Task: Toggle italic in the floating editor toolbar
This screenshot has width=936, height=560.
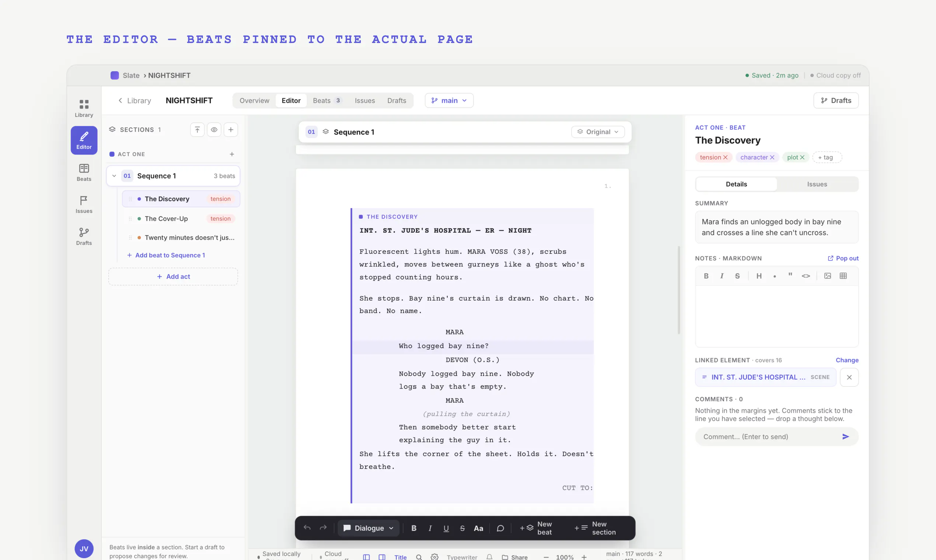Action: point(430,528)
